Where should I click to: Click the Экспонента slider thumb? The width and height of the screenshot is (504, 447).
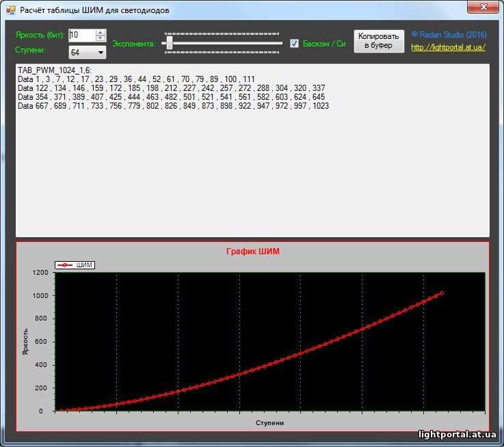[x=170, y=43]
